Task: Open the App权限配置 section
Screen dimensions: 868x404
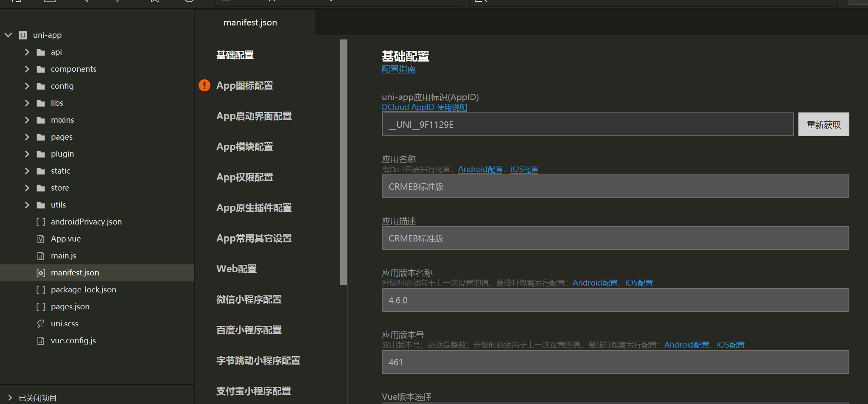Action: [x=245, y=177]
